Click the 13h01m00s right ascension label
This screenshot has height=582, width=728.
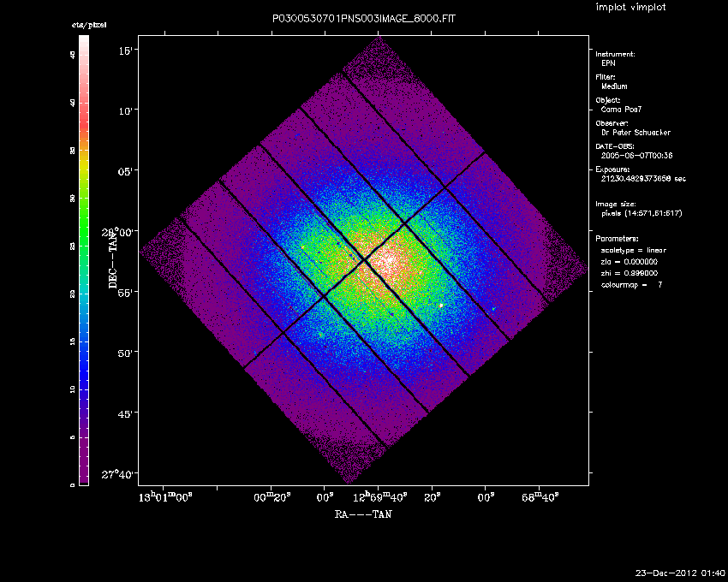pos(165,497)
